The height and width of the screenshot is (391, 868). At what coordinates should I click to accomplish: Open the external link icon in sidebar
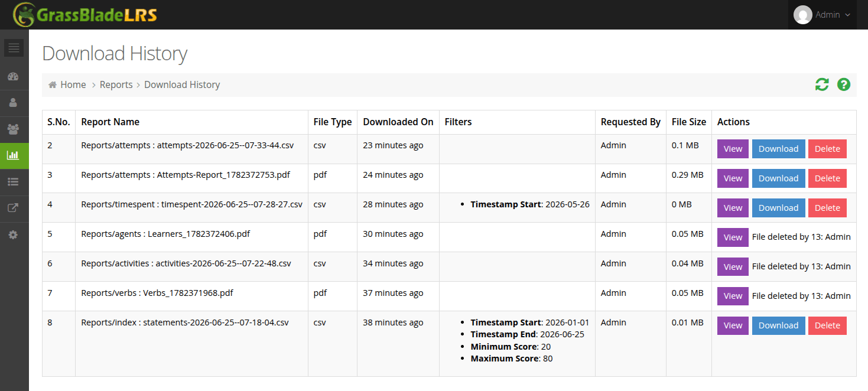click(14, 208)
